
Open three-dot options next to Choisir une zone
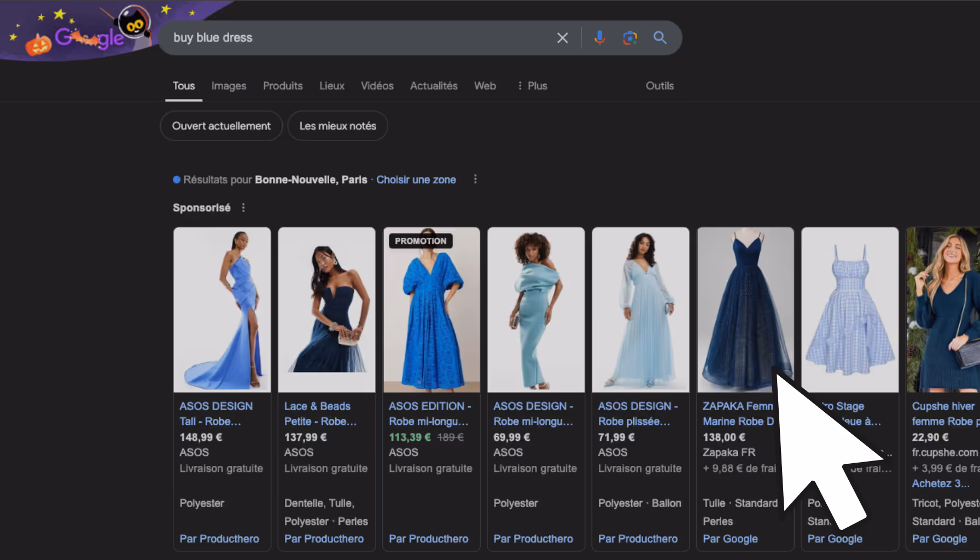pos(475,179)
